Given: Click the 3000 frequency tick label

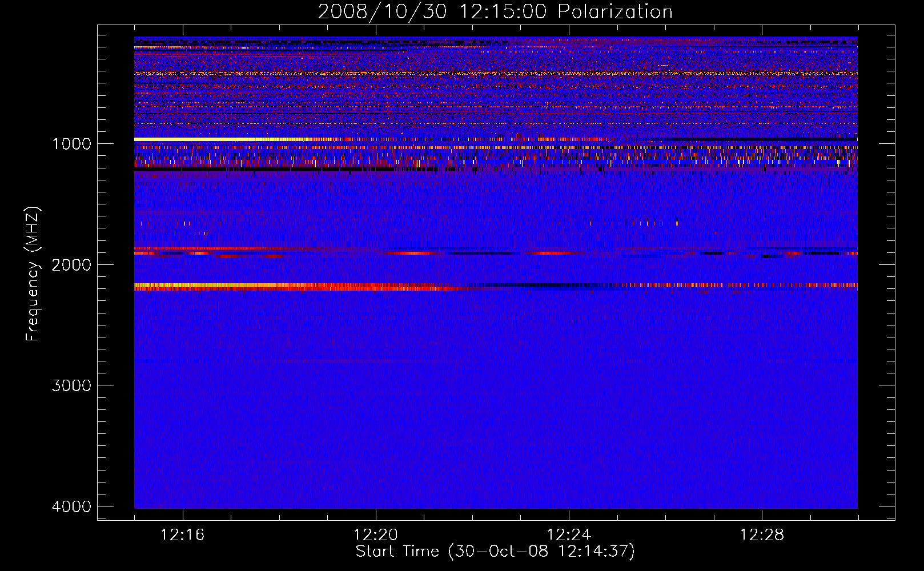Looking at the screenshot, I should [71, 385].
